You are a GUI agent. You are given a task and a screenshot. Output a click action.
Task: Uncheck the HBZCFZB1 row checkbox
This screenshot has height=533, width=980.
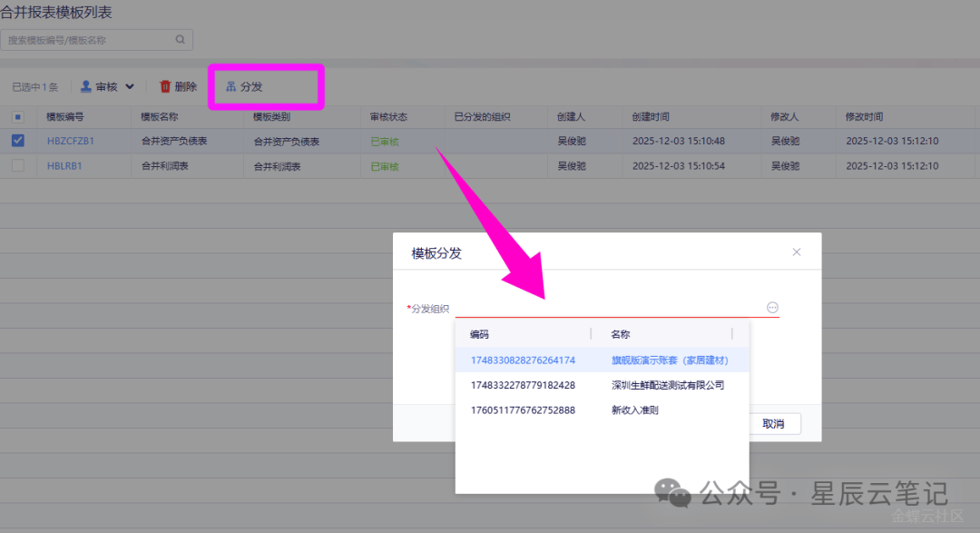pyautogui.click(x=18, y=141)
